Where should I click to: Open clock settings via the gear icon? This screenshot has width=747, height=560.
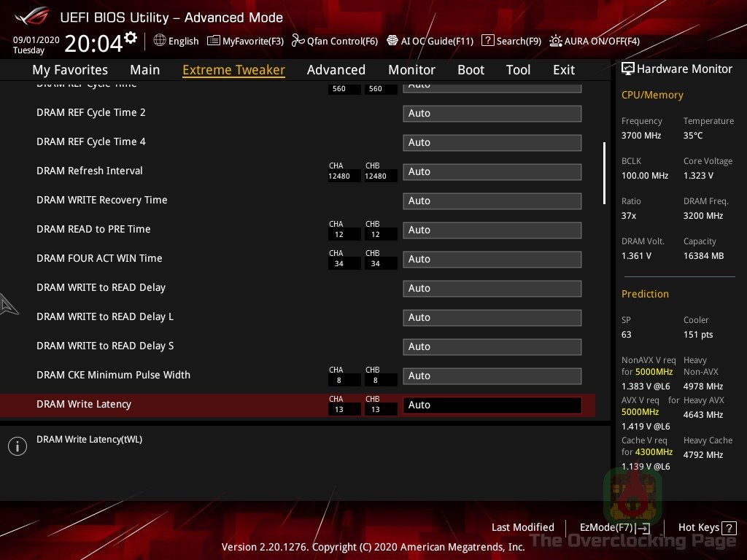(x=130, y=36)
